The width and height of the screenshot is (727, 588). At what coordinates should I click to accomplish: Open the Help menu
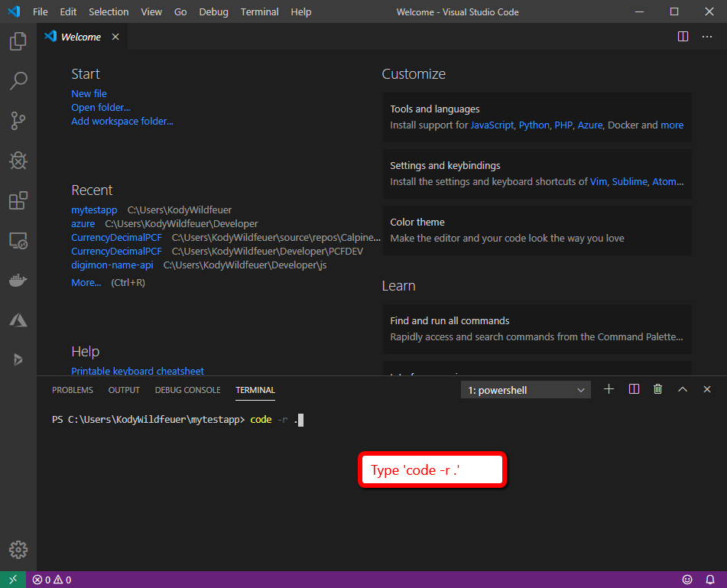301,11
